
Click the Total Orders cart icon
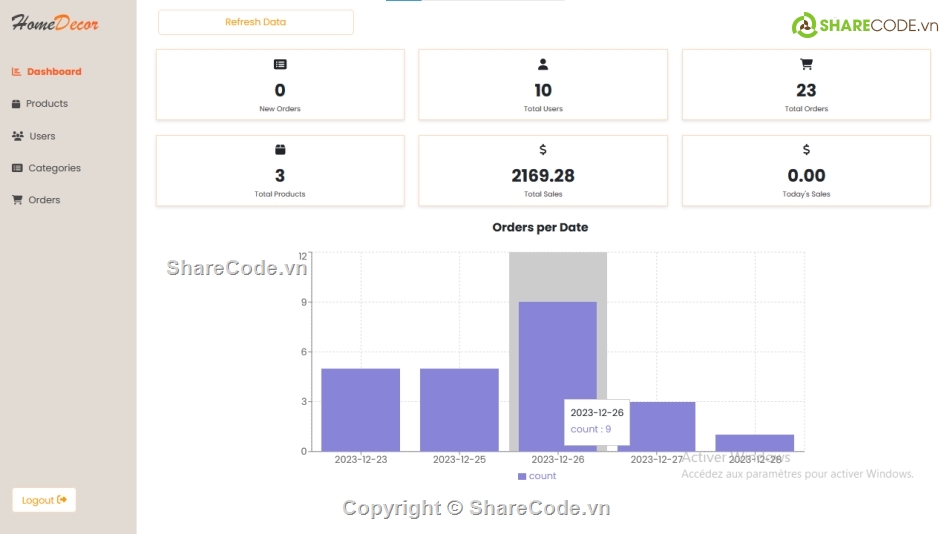point(806,65)
